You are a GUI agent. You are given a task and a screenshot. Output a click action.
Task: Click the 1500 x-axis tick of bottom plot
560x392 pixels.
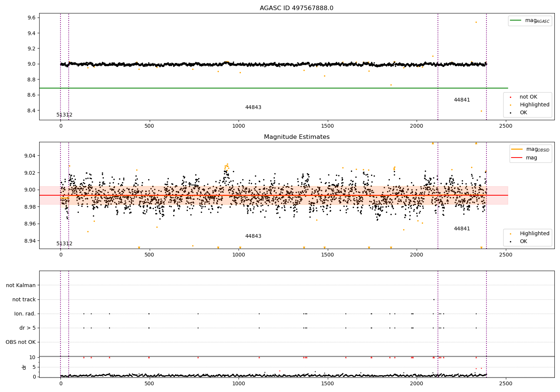tap(328, 383)
